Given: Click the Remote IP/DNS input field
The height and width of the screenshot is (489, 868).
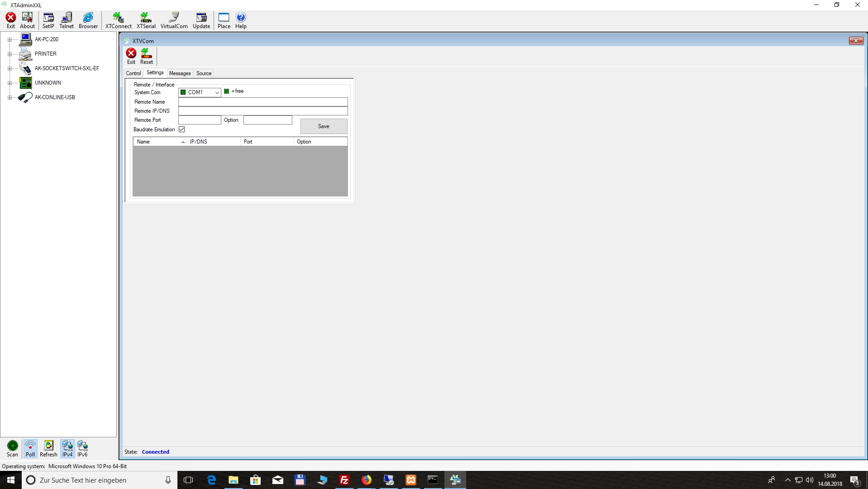Looking at the screenshot, I should [x=263, y=111].
